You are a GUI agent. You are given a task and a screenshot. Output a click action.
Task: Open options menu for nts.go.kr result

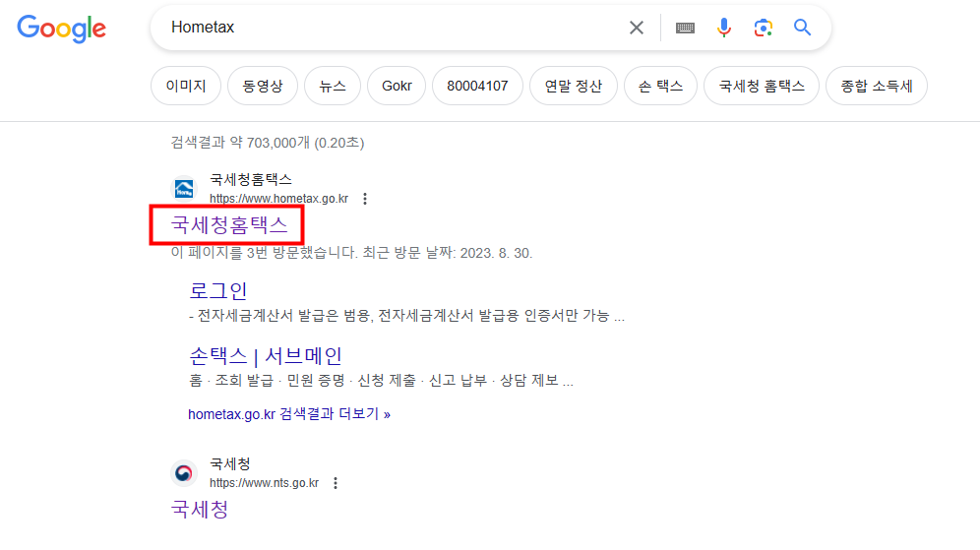tap(336, 483)
